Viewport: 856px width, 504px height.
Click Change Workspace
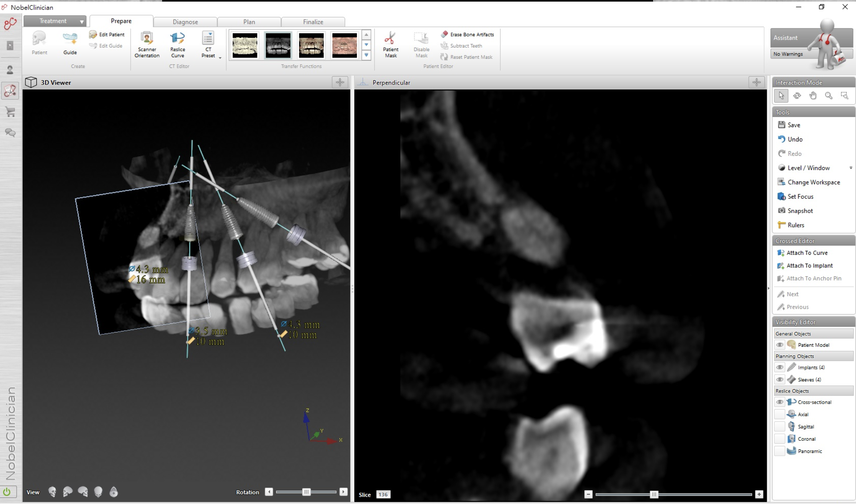[809, 182]
